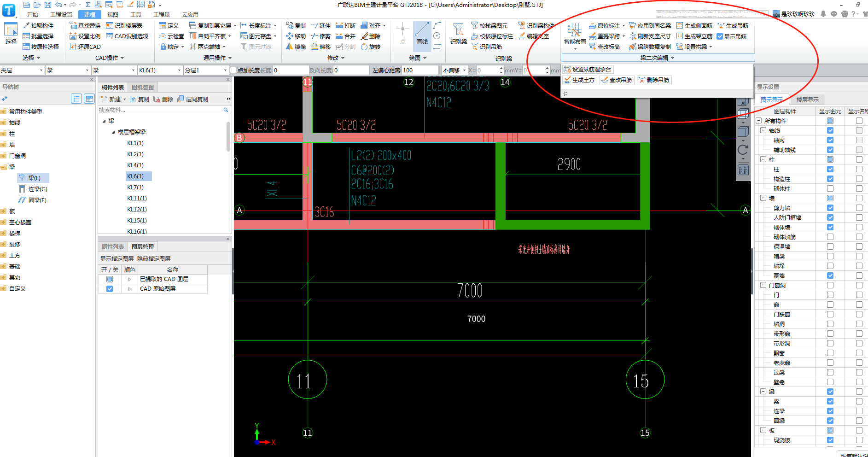Click 生成侧面筋 generate side bars
The width and height of the screenshot is (868, 457).
(694, 26)
